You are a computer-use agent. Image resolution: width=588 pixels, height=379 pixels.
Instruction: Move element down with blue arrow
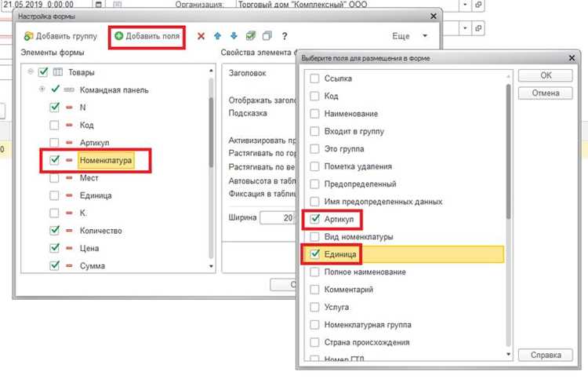coord(234,36)
